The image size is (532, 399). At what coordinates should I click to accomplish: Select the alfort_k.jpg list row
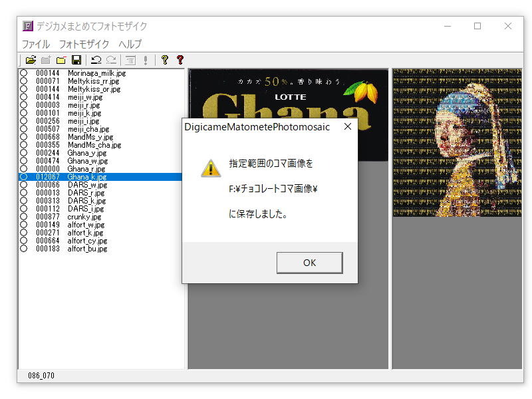[100, 232]
